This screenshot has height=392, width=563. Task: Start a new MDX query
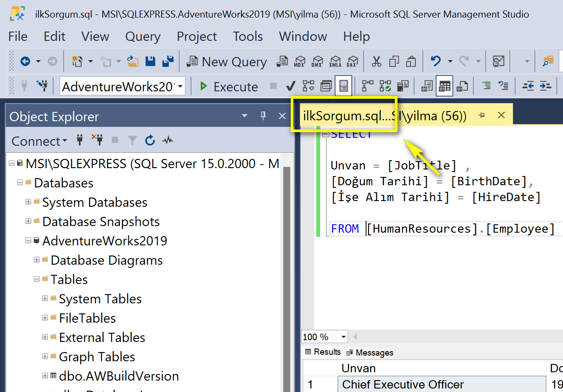[x=300, y=61]
